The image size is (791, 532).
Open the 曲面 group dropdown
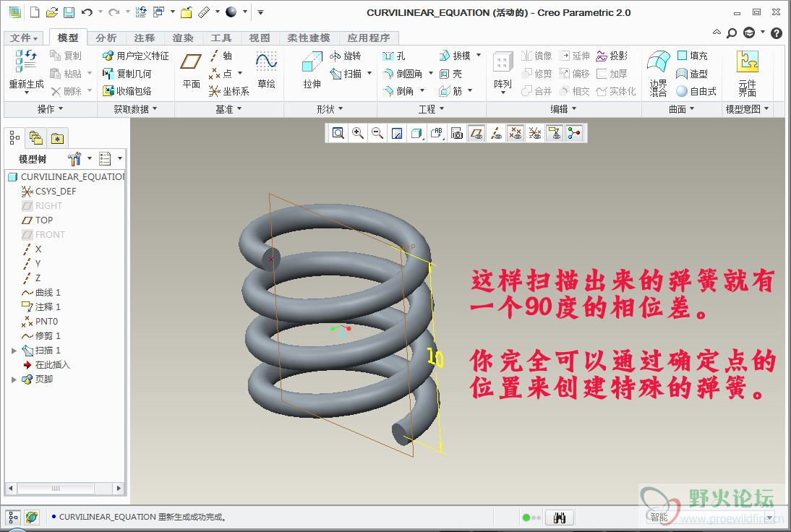[x=682, y=109]
